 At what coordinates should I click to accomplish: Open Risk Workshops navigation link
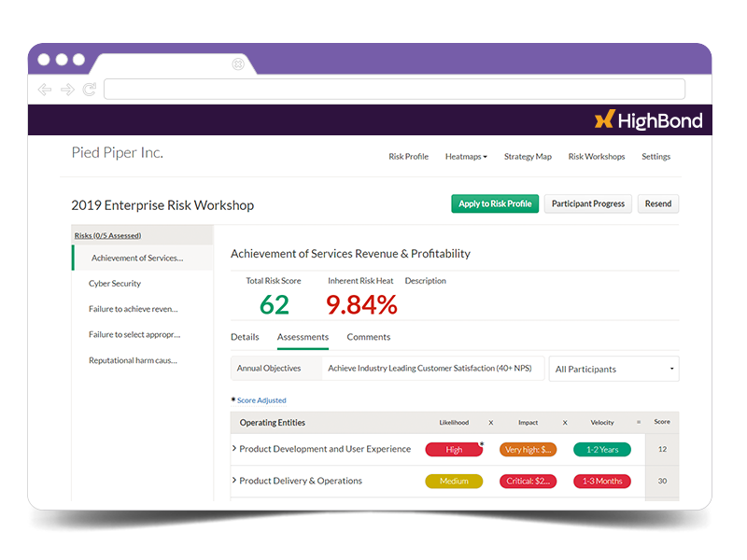coord(597,157)
